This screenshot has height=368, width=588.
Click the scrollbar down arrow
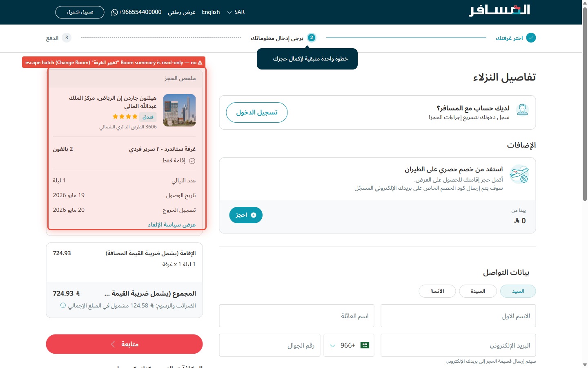click(x=585, y=364)
